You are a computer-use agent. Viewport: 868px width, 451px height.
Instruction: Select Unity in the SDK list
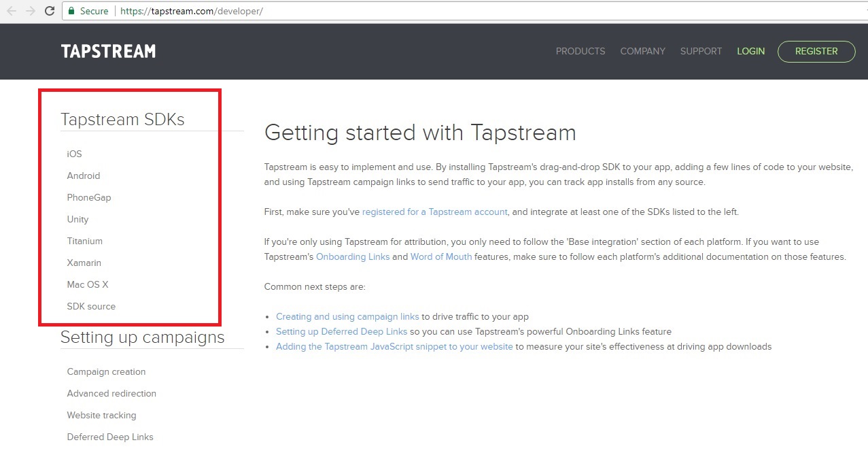coord(77,219)
